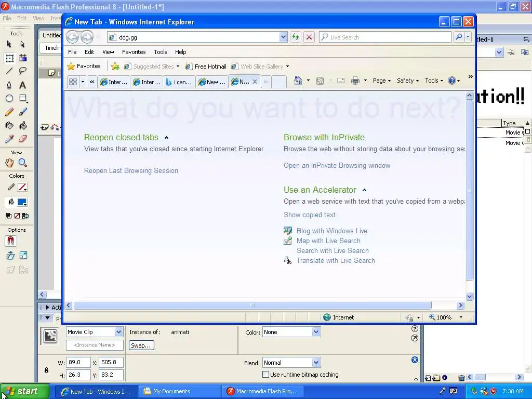This screenshot has width=532, height=399.
Task: Select the Free Transform tool
Action: 9,58
